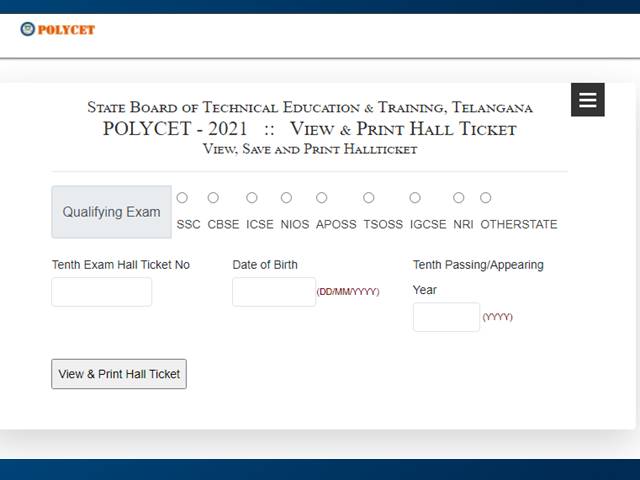Viewport: 640px width, 480px height.
Task: Click the Date of Birth input box
Action: coord(274,292)
